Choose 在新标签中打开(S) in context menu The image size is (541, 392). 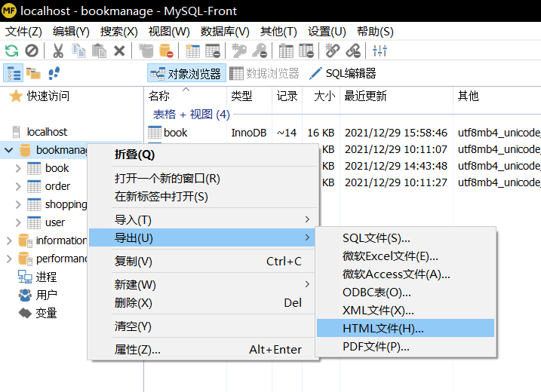click(203, 197)
